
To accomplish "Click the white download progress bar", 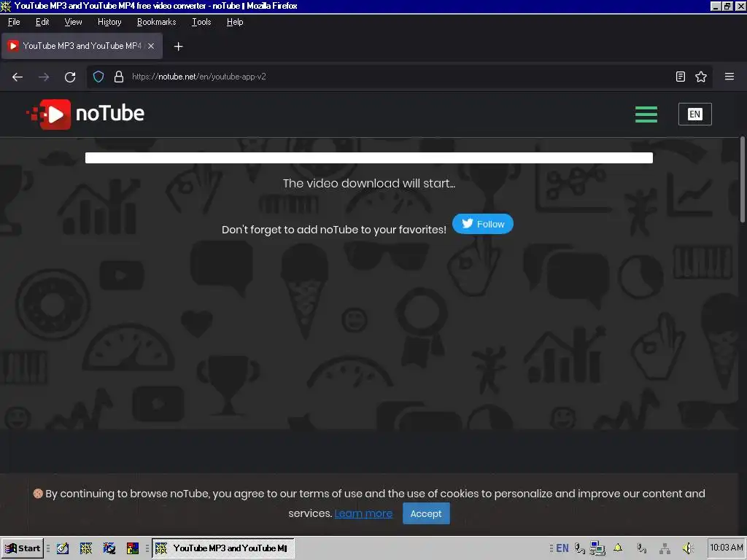I will tap(368, 157).
